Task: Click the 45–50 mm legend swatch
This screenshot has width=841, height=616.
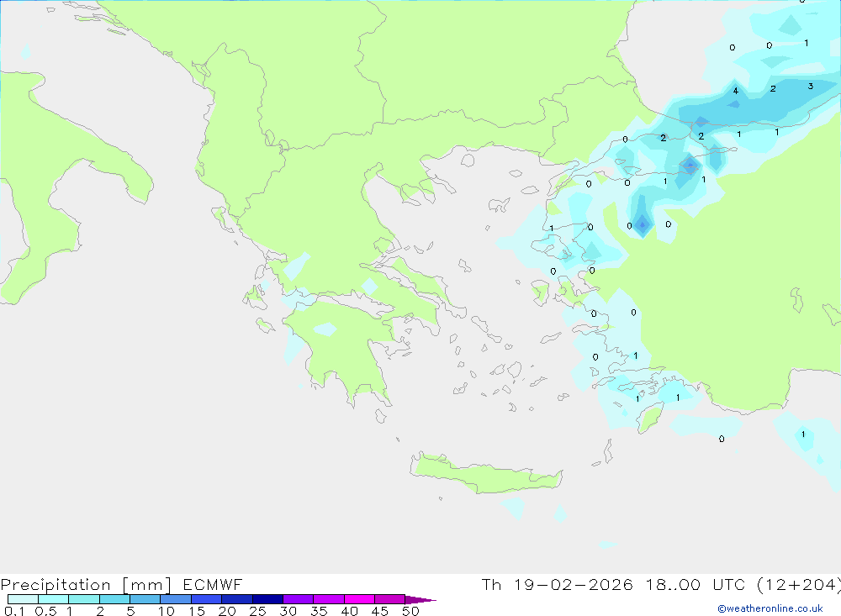Action: 390,599
